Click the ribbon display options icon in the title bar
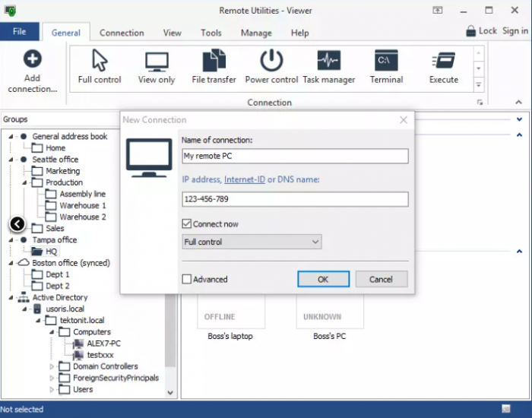The image size is (532, 418). coord(437,10)
